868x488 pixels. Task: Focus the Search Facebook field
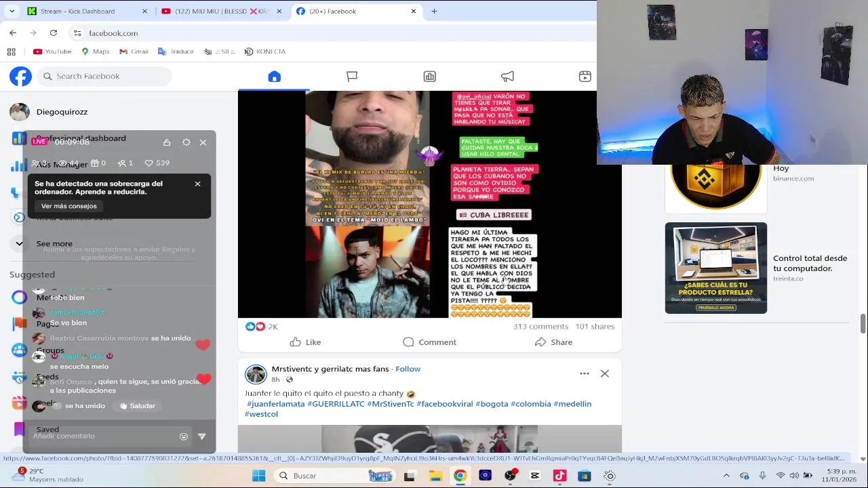click(x=104, y=76)
